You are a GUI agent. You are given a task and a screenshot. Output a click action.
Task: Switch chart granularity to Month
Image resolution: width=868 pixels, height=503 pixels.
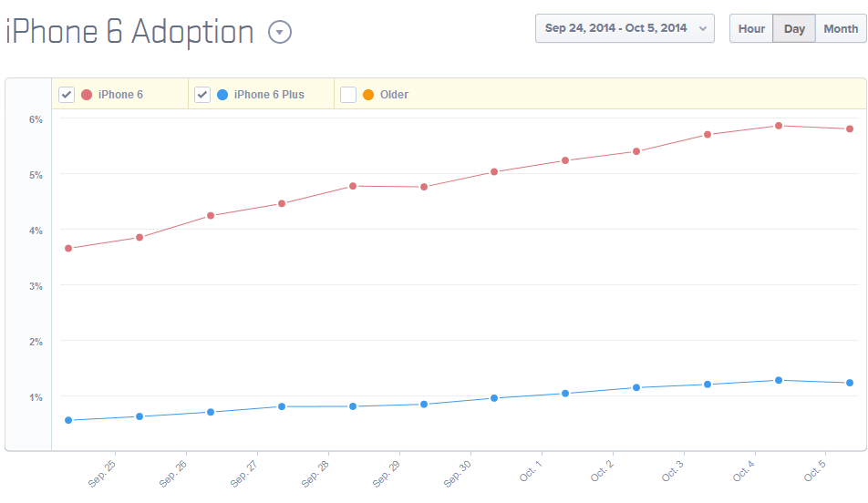tap(840, 28)
